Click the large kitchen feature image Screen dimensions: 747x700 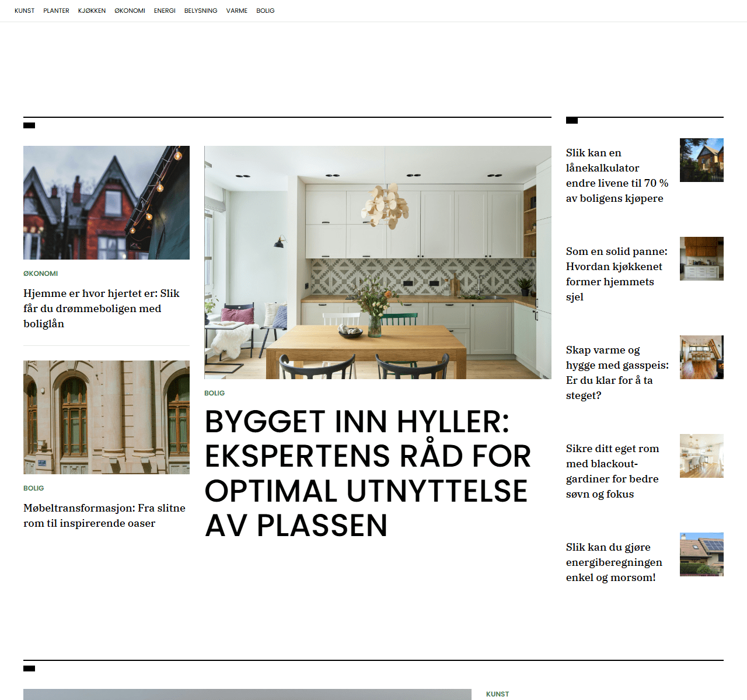coord(378,262)
